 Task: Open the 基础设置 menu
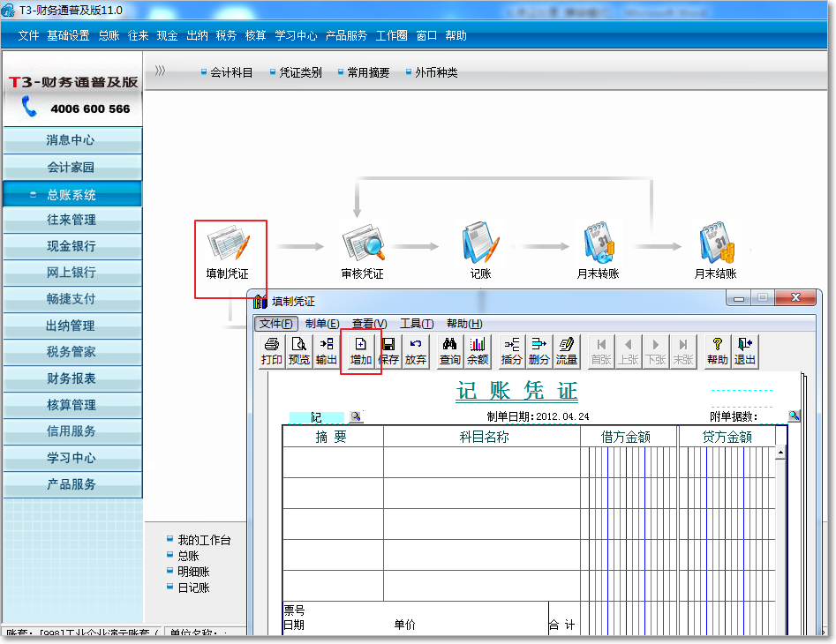point(68,36)
